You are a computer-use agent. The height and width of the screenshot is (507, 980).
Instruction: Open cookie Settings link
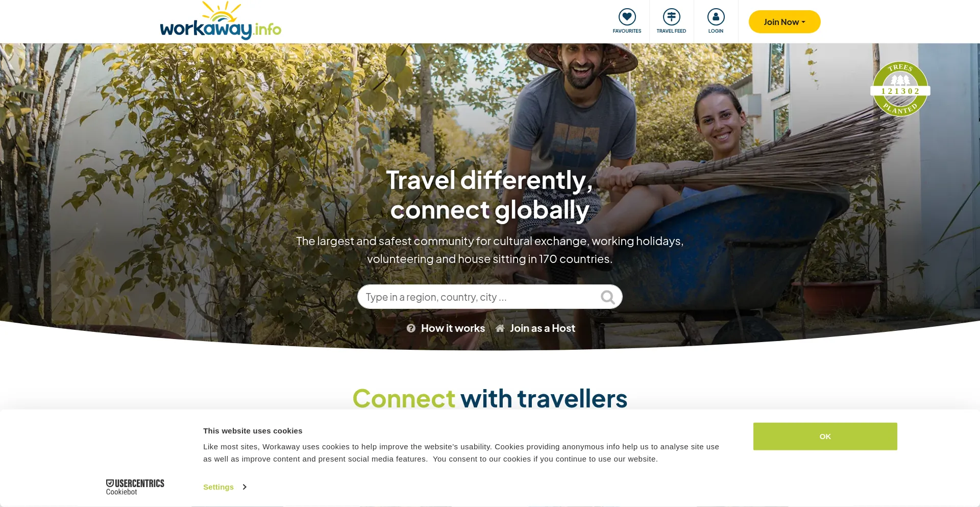coord(218,487)
